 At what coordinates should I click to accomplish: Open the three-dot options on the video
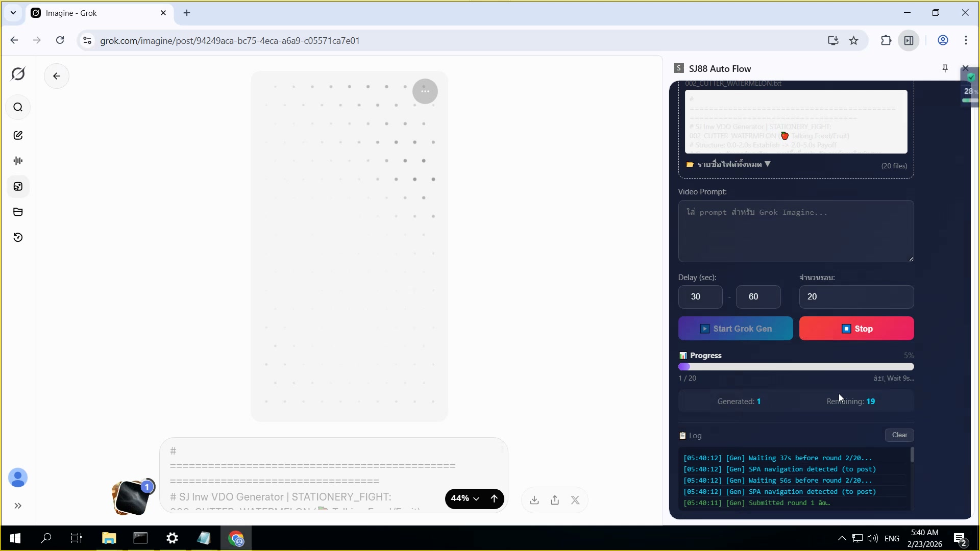pyautogui.click(x=425, y=91)
